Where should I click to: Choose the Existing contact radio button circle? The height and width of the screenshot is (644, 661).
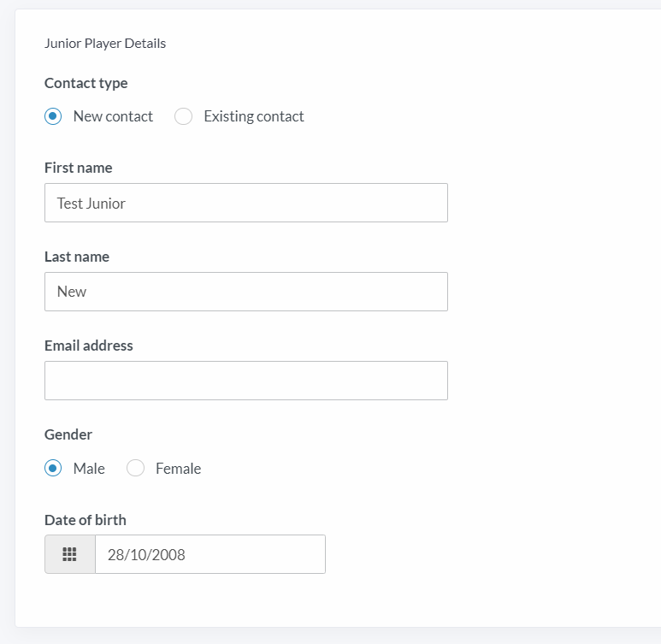pos(183,116)
